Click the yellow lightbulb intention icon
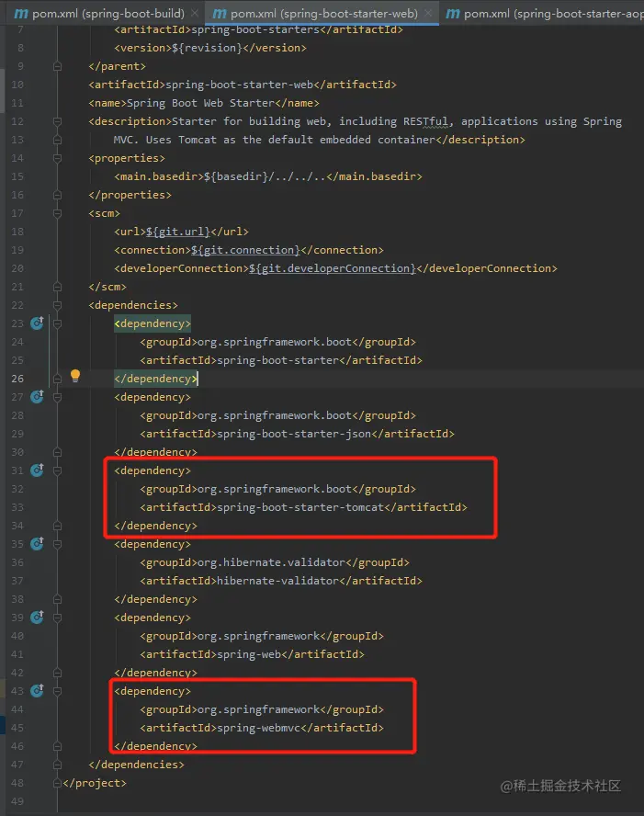This screenshot has width=644, height=816. coord(75,376)
